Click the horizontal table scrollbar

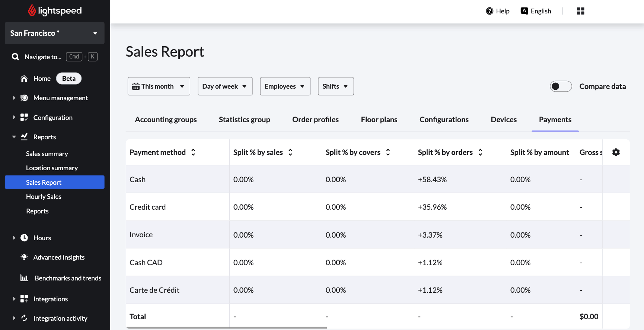226,328
